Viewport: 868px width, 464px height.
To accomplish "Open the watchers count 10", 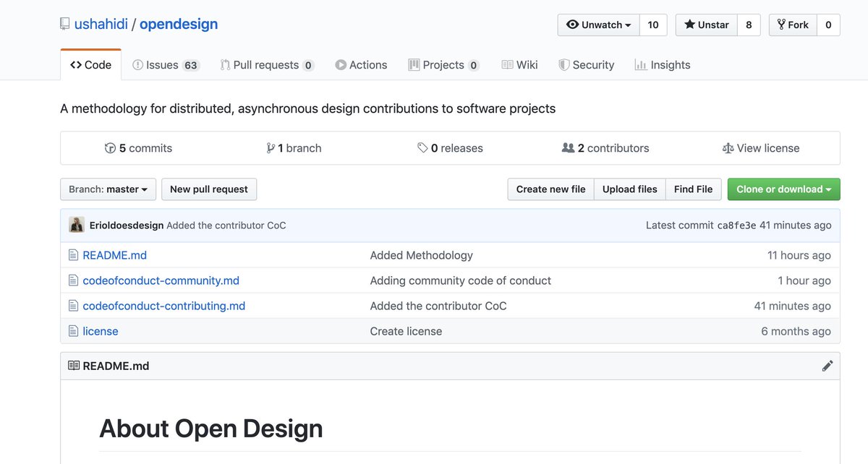I will (x=653, y=25).
